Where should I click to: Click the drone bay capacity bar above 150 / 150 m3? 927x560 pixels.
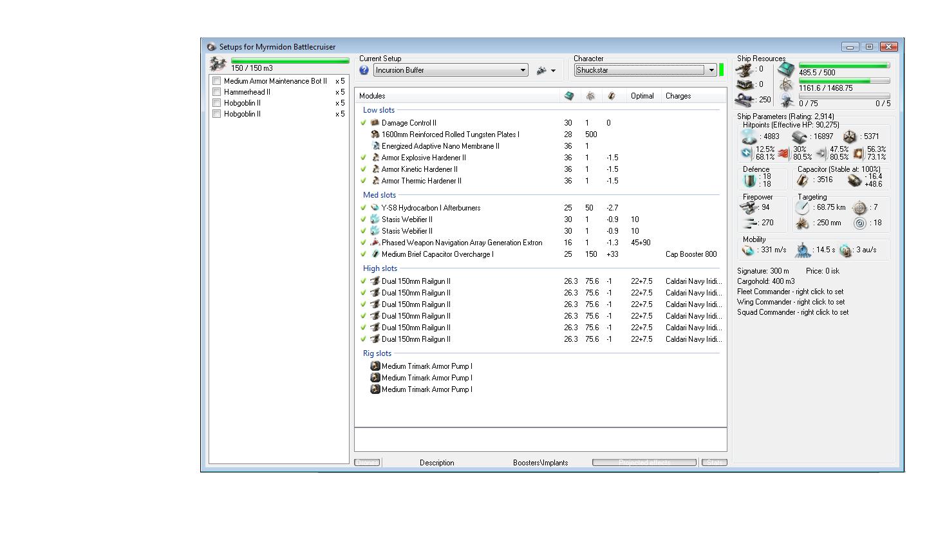click(x=290, y=61)
